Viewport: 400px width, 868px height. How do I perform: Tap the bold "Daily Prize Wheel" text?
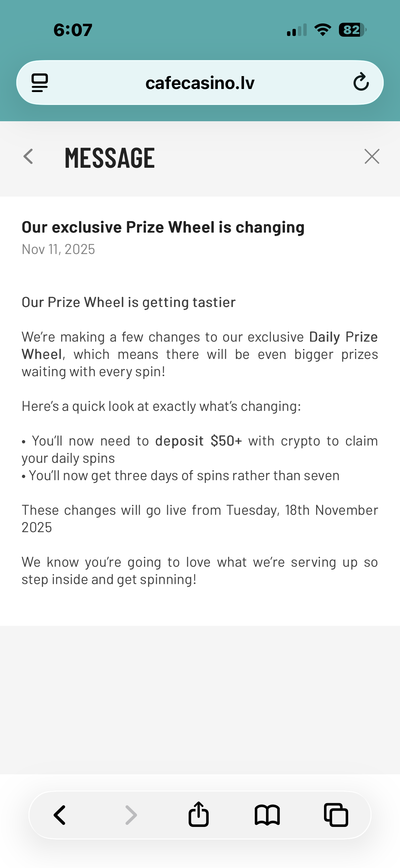(x=343, y=337)
